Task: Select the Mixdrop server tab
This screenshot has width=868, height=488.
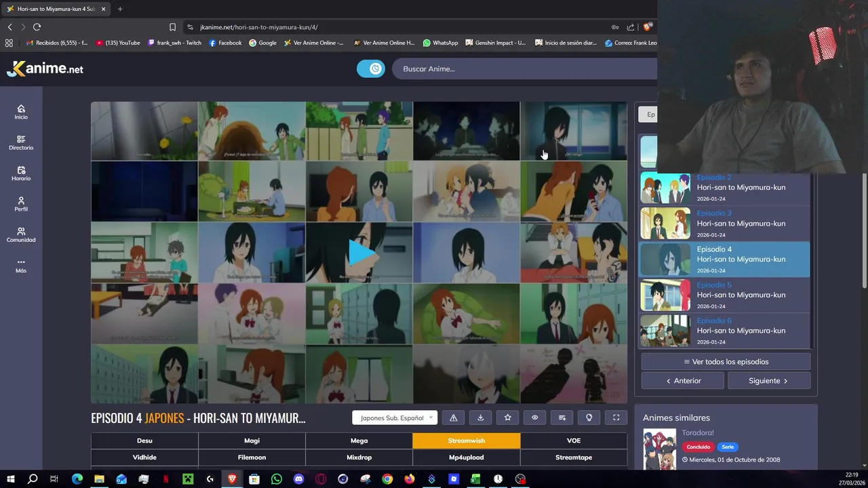Action: coord(359,457)
